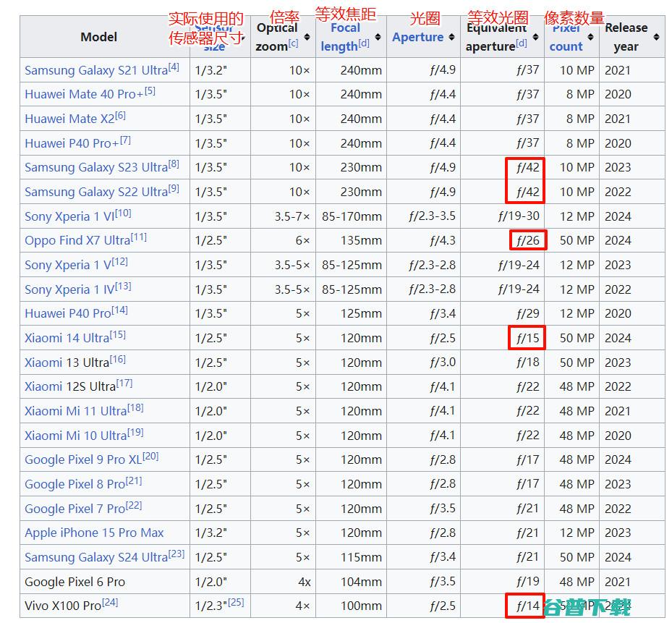
Task: Open footnote [d] beside Equivalent aperture
Action: click(x=522, y=43)
